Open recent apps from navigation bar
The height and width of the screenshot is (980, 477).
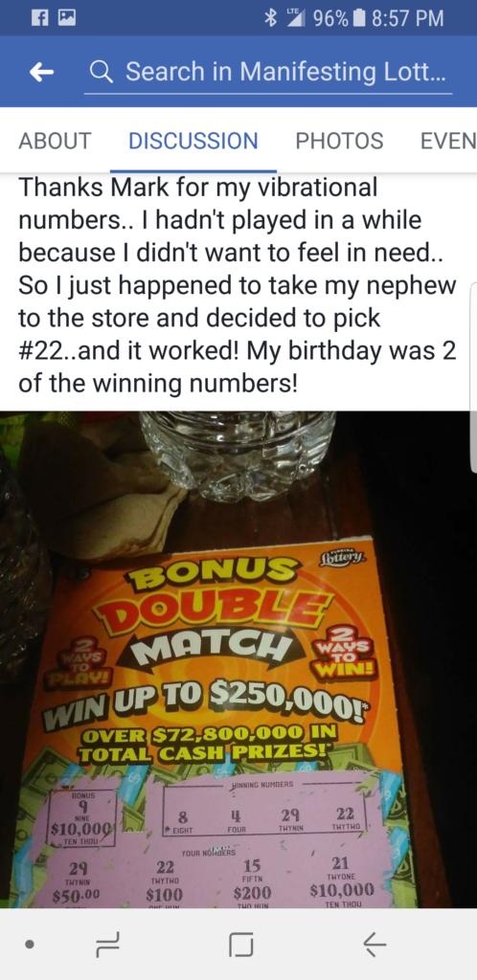pyautogui.click(x=107, y=944)
